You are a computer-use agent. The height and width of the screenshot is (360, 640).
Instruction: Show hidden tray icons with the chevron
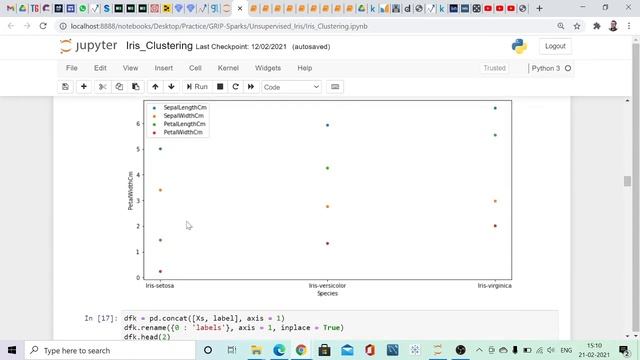click(479, 350)
